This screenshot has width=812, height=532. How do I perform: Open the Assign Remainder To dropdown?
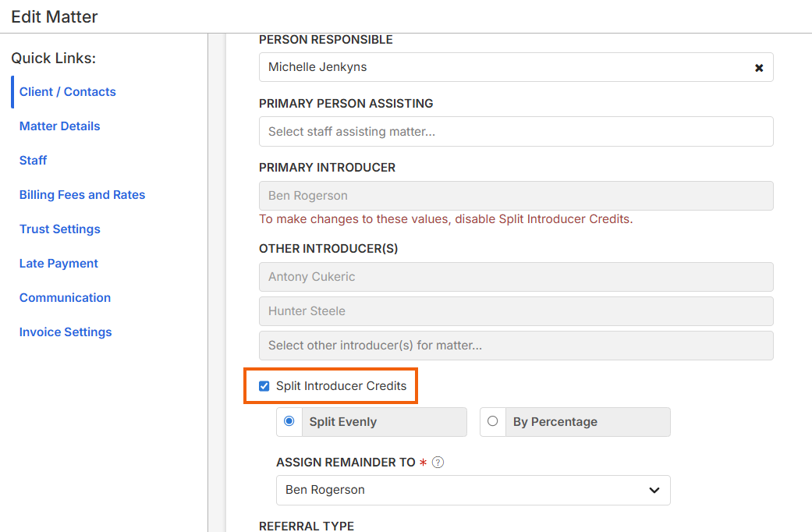[473, 490]
